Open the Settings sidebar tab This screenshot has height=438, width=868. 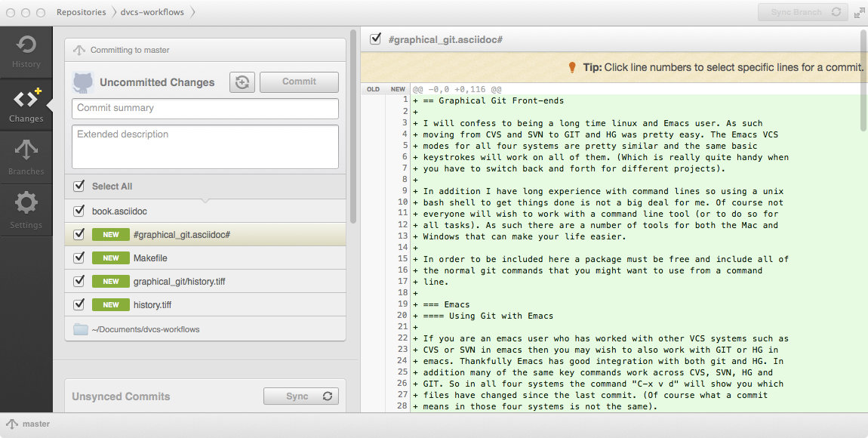[x=26, y=211]
